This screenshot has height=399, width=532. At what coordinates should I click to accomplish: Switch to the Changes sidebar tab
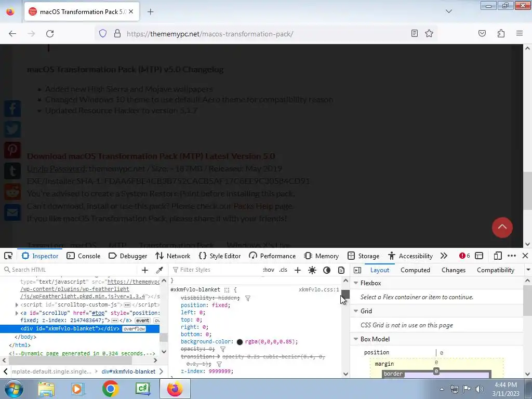[453, 270]
